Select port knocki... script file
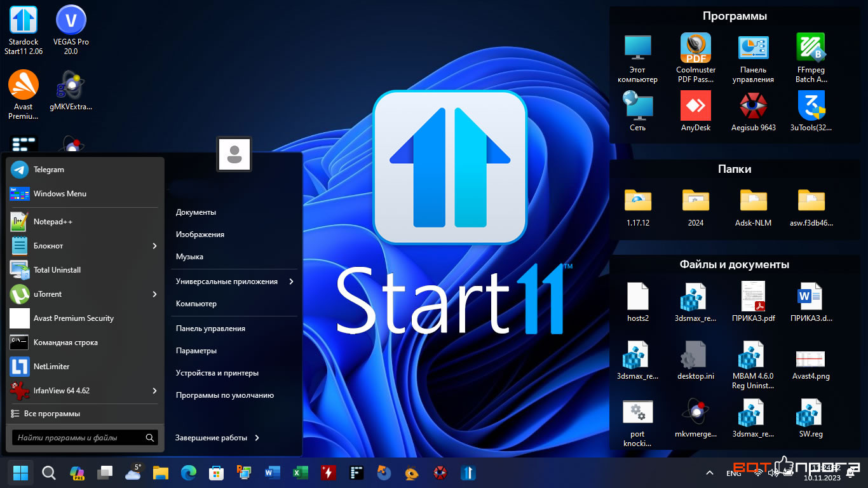The width and height of the screenshot is (868, 488). (x=637, y=423)
